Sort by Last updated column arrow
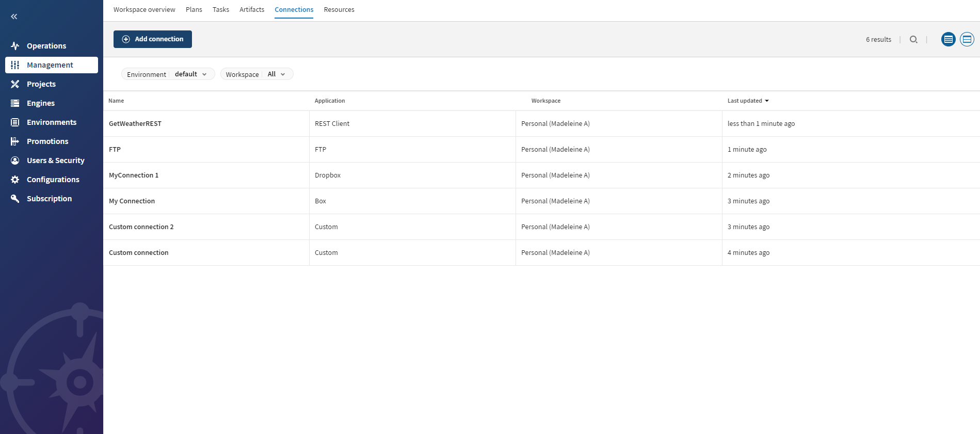The image size is (980, 434). [767, 101]
